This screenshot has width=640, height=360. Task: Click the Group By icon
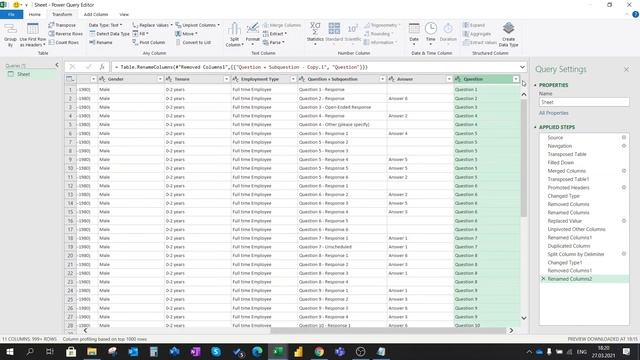10,35
